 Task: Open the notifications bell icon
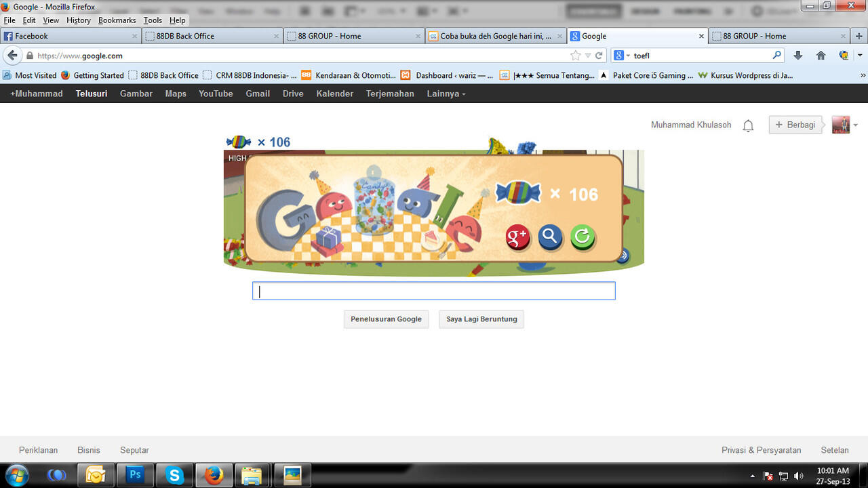pyautogui.click(x=748, y=125)
